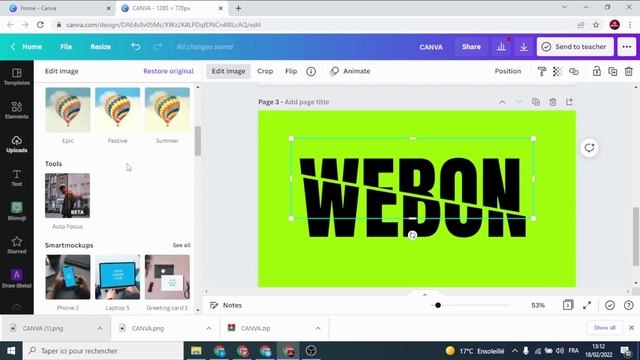Open the grid view pages icon
640x360 pixels.
tap(568, 305)
